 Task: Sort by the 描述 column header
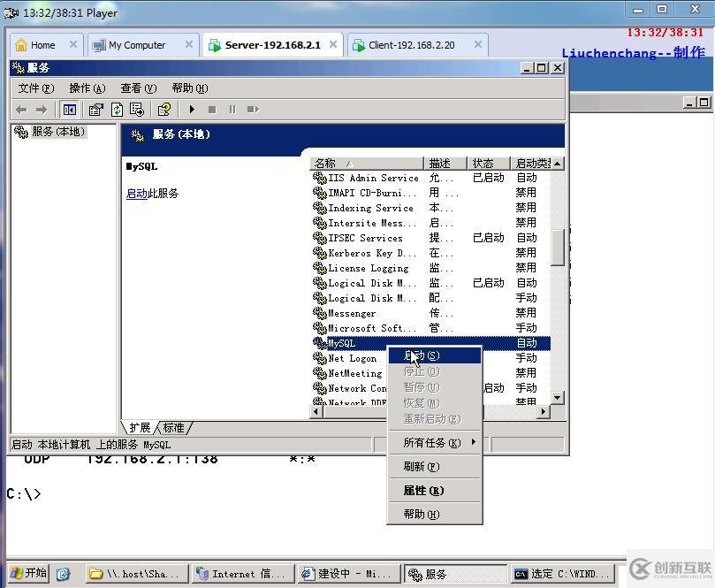point(445,164)
